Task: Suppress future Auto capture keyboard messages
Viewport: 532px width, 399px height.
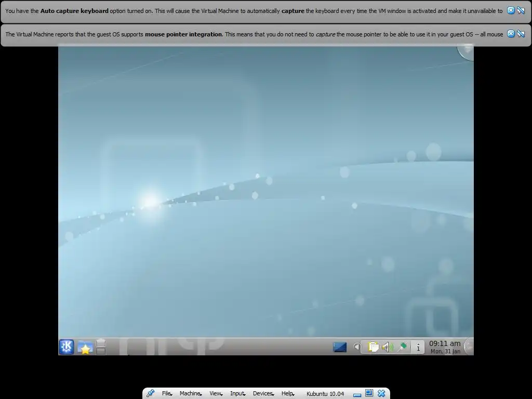Action: [521, 10]
